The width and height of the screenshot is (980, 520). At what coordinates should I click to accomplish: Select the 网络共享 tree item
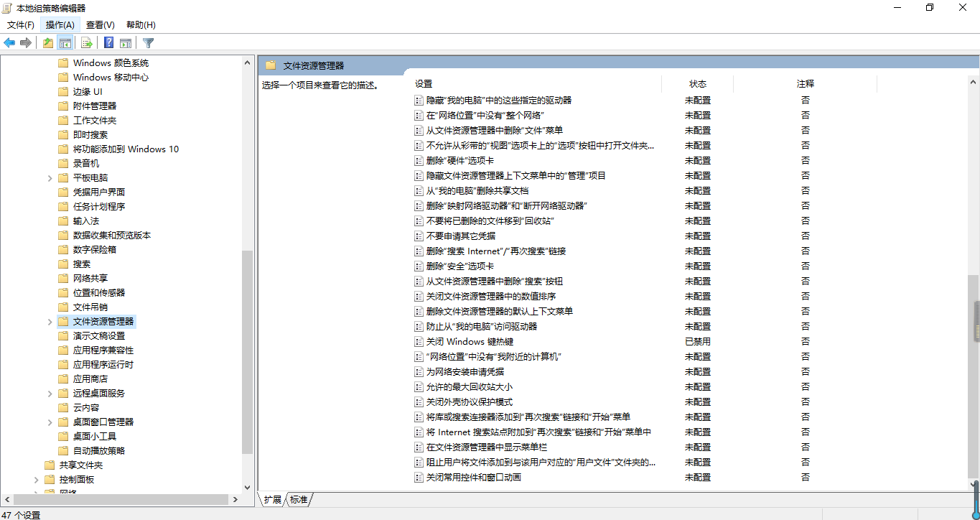tap(90, 279)
